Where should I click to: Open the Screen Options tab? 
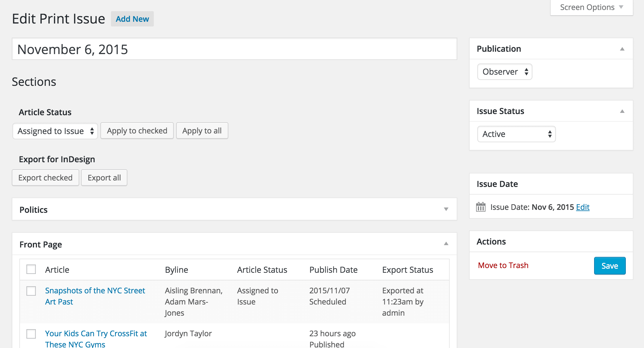[x=591, y=7]
